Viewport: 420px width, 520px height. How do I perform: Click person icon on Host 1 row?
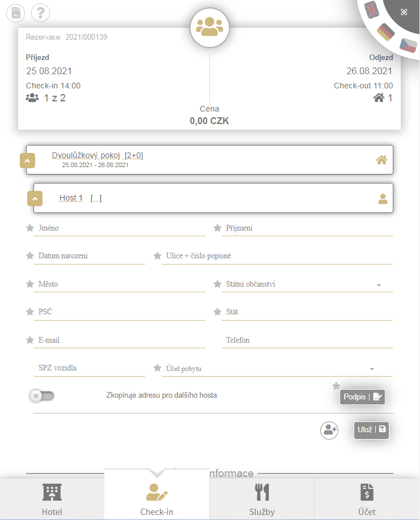point(383,198)
